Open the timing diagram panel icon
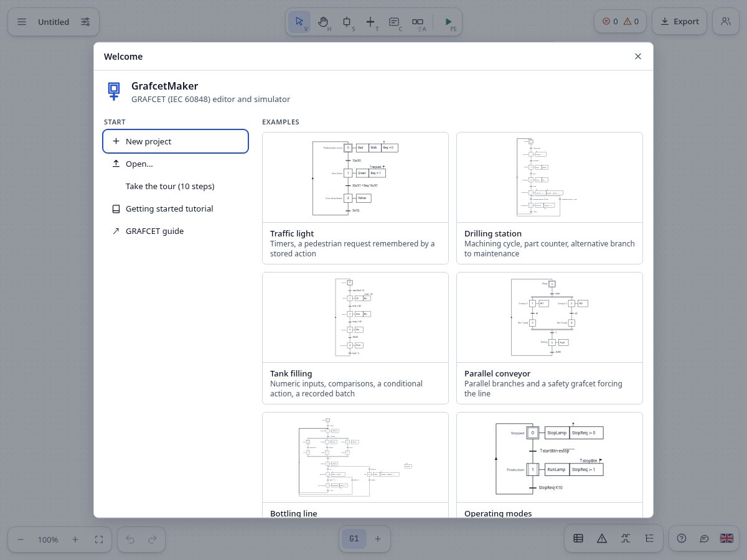This screenshot has width=747, height=560. pyautogui.click(x=626, y=539)
